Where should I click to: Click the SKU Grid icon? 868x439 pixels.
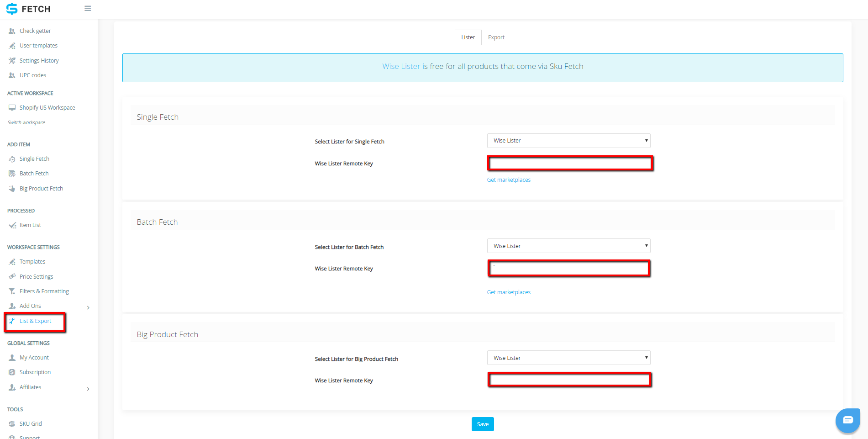pos(12,424)
